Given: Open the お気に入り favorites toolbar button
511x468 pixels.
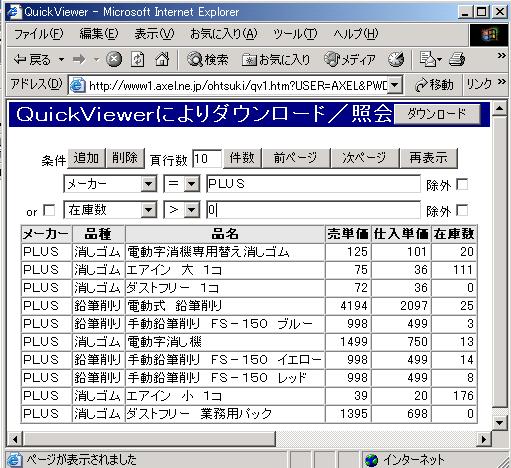Looking at the screenshot, I should (x=276, y=59).
